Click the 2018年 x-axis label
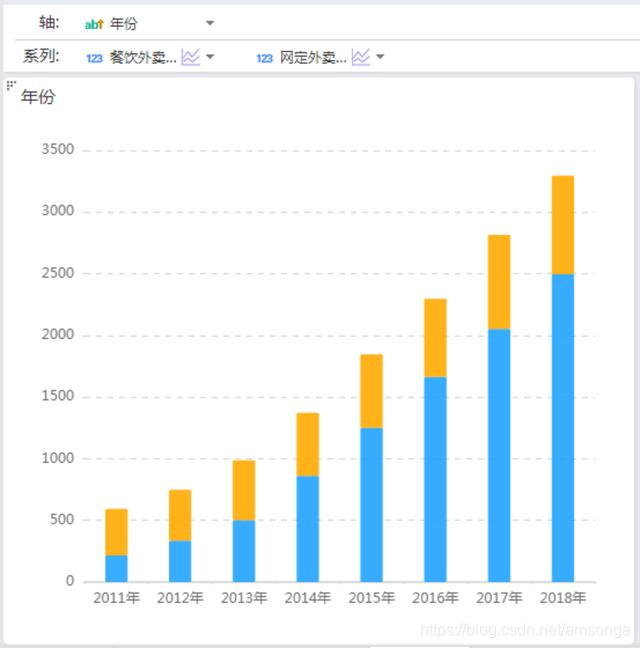The image size is (640, 648). tap(563, 598)
